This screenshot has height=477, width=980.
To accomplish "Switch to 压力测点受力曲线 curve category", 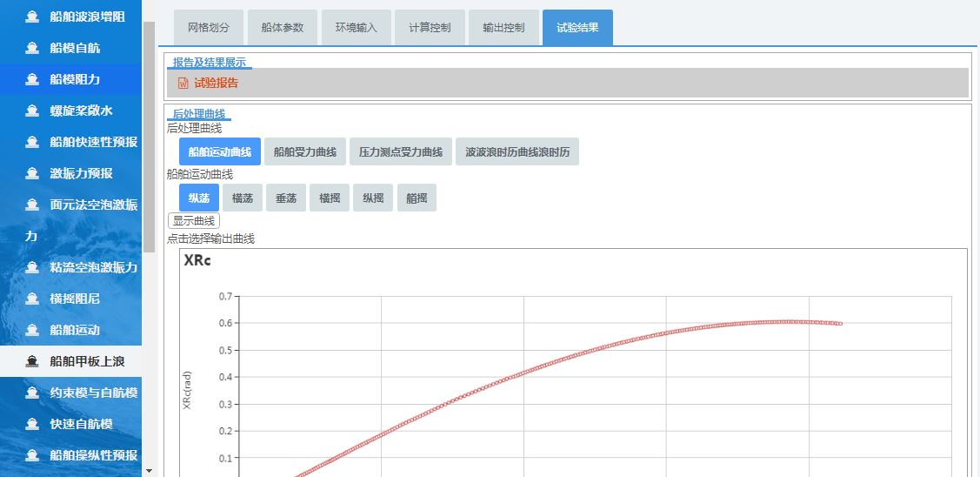I will point(401,151).
